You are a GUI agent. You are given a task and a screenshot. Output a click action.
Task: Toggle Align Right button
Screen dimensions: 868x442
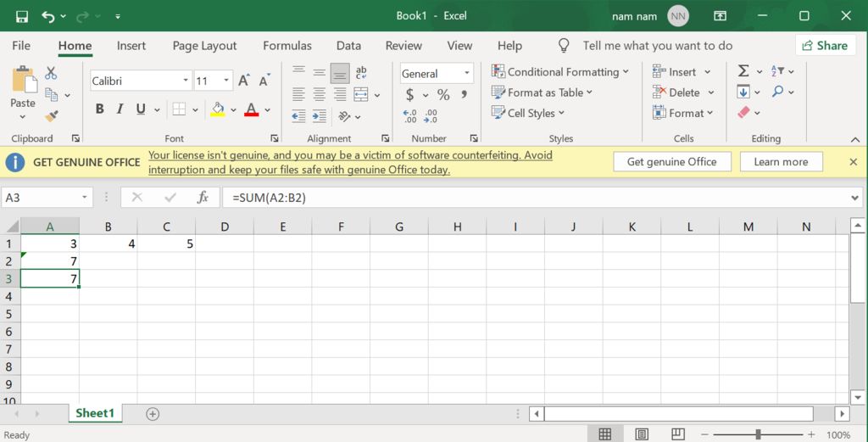(340, 95)
